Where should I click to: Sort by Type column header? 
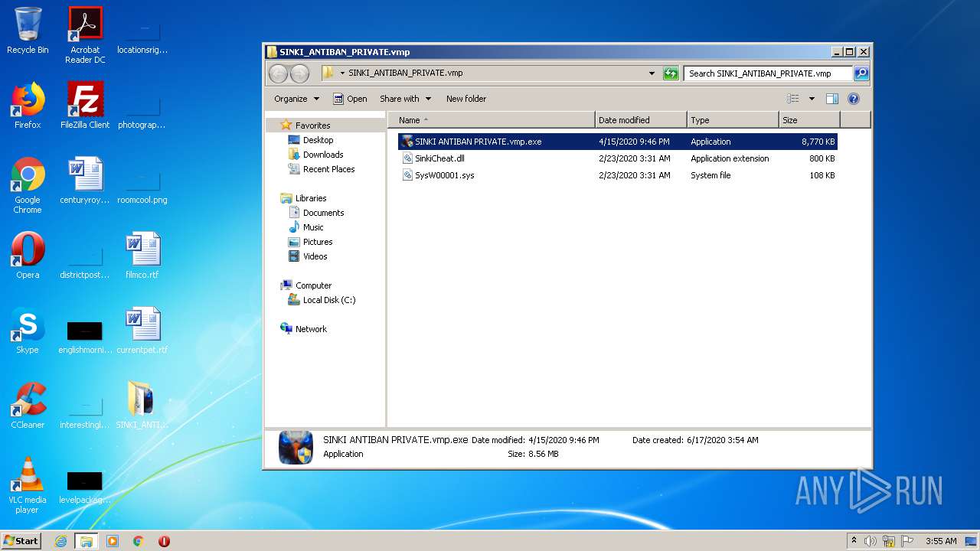point(733,120)
